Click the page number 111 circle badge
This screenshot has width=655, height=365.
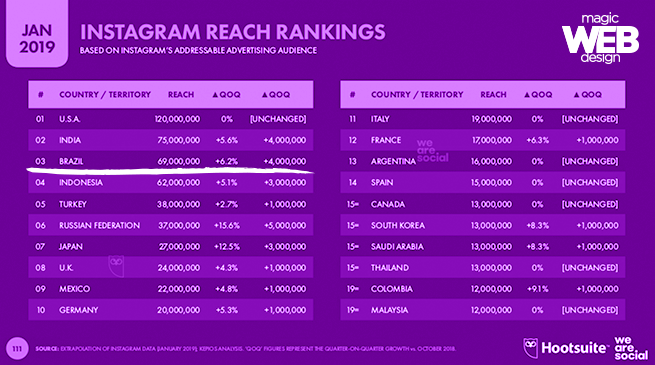tap(17, 348)
